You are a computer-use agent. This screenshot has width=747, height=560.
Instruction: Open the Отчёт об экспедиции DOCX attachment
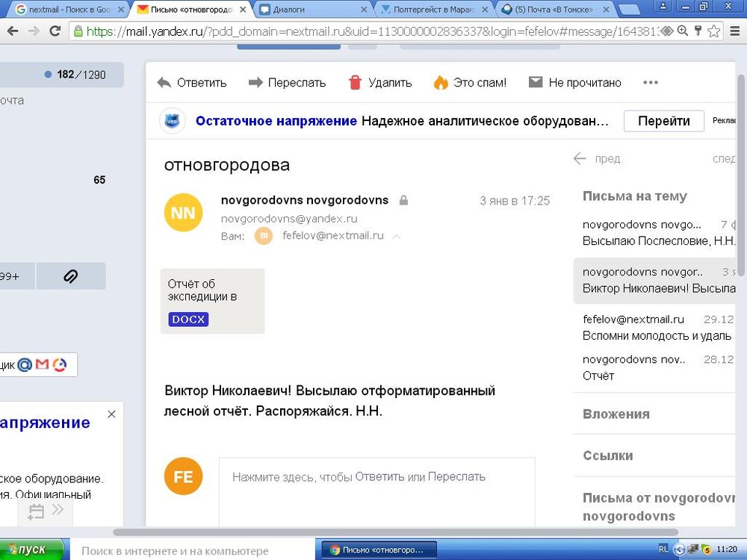point(213,300)
